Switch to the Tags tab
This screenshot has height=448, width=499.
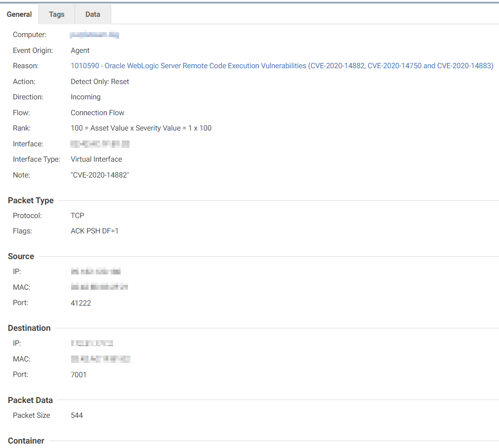[x=57, y=14]
